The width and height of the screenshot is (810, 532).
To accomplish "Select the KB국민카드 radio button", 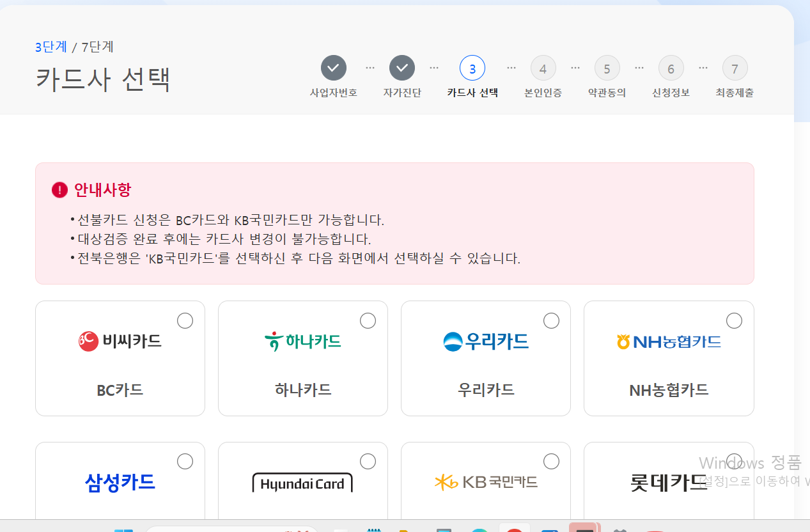I will click(x=551, y=461).
